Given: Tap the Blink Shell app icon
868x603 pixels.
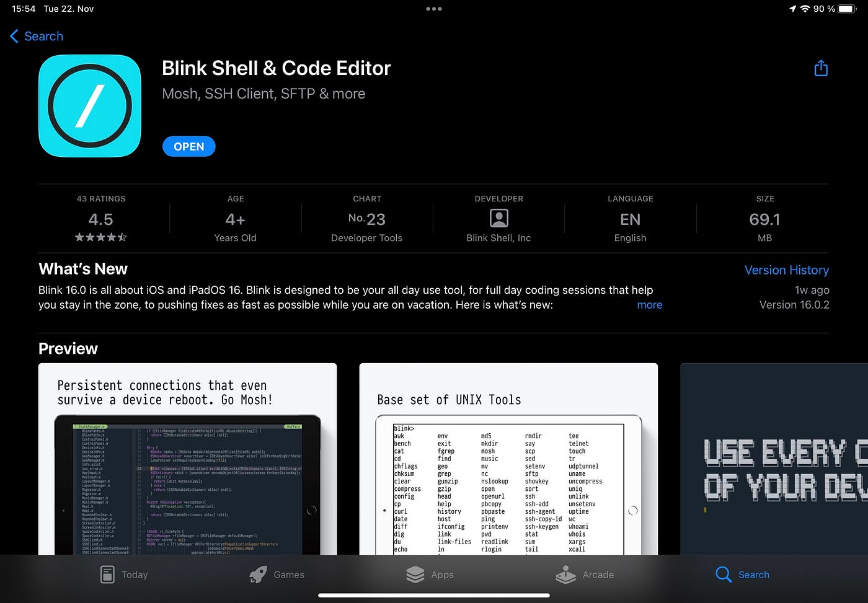Looking at the screenshot, I should [x=90, y=106].
